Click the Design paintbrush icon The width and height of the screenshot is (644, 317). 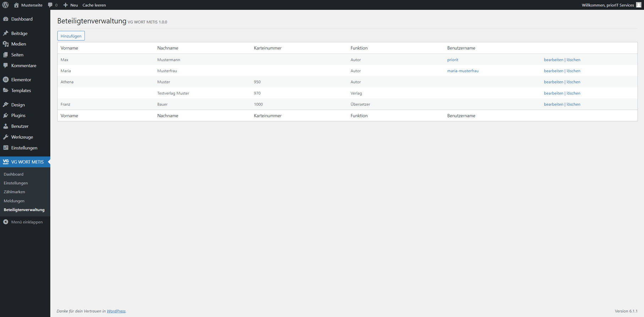[6, 105]
